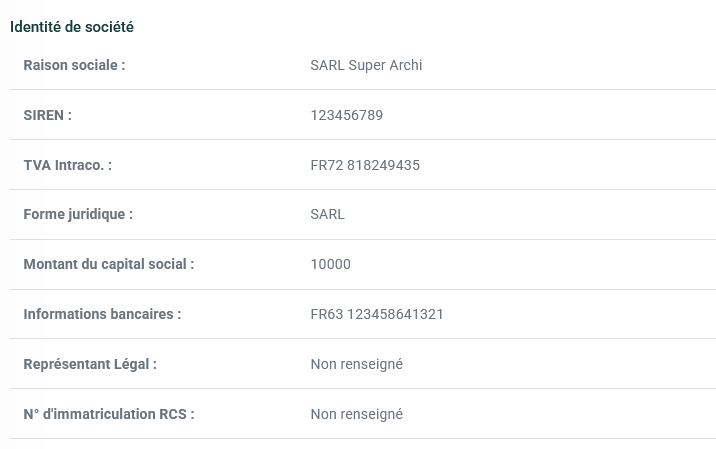Select the bank number 123458641321
This screenshot has height=449, width=716.
pyautogui.click(x=395, y=314)
